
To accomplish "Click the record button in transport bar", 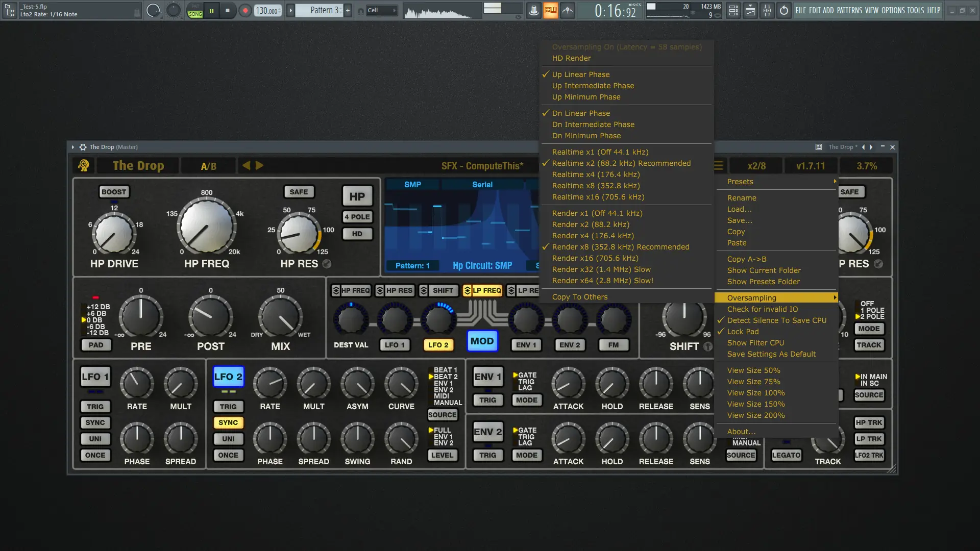I will 245,10.
